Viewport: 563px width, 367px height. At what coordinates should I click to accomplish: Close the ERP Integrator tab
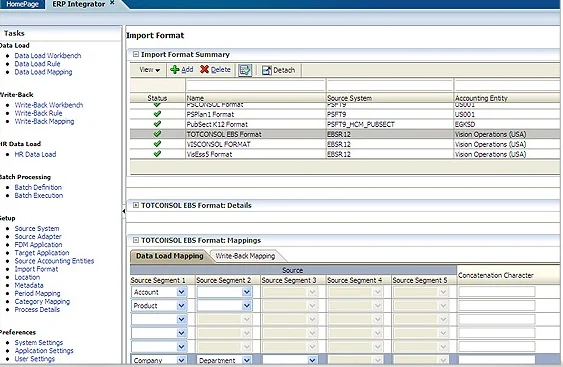[112, 3]
